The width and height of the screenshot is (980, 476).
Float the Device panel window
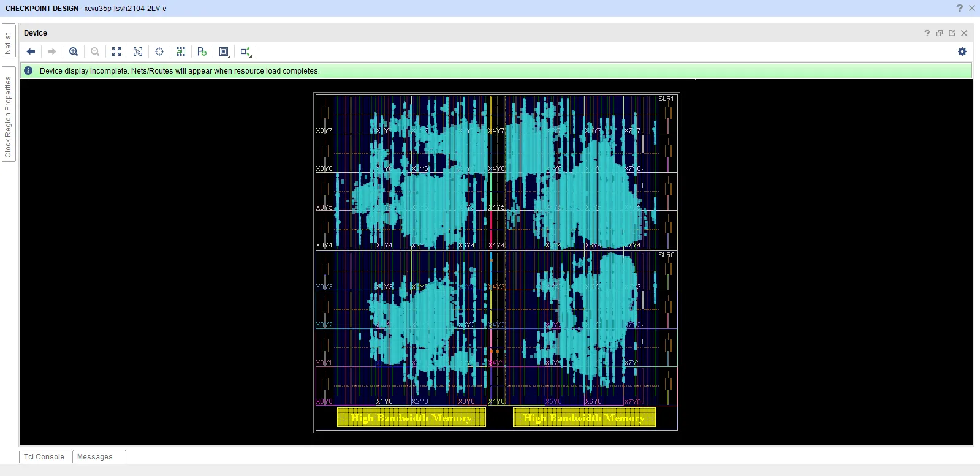pos(940,33)
